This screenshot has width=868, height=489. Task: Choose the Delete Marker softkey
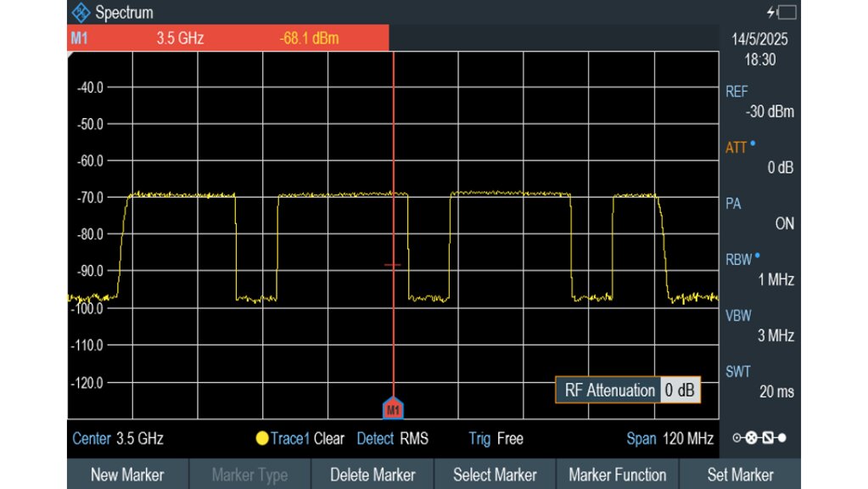(372, 475)
